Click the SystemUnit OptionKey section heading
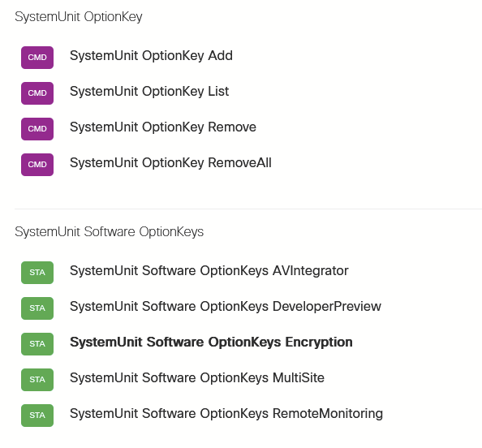 (x=79, y=17)
